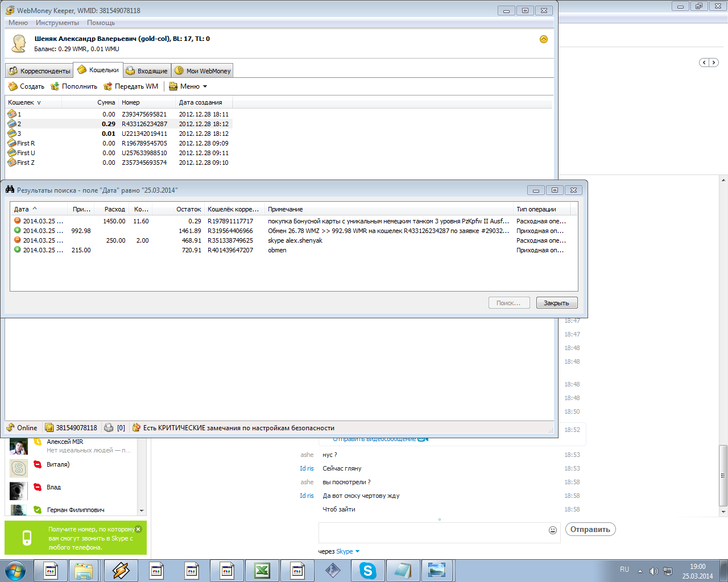Click the Отправить send button in Skype
728x582 pixels.
coord(590,529)
